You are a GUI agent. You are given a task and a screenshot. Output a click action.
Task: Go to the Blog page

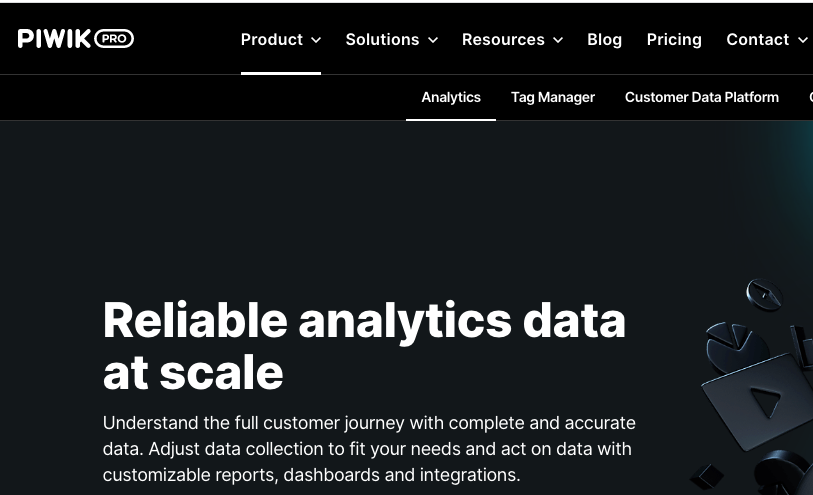coord(605,39)
